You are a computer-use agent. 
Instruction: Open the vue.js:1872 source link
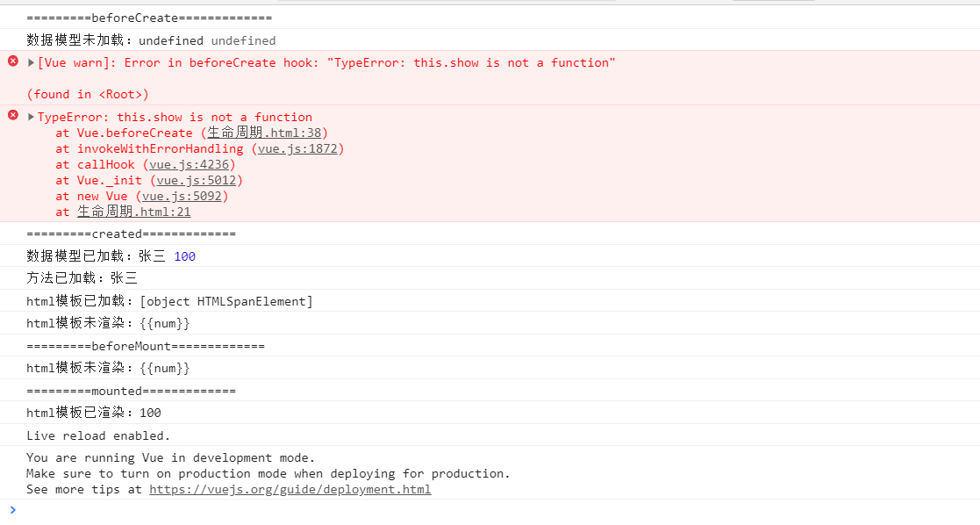point(297,148)
